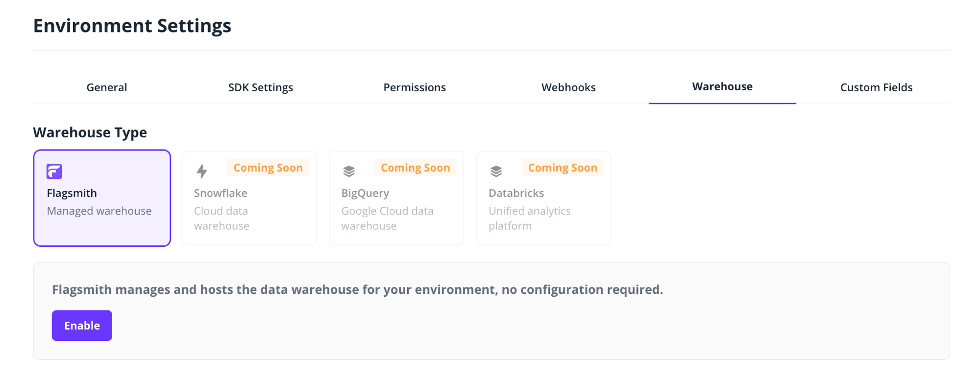Click the BigQuery card title
Image resolution: width=980 pixels, height=389 pixels.
[x=365, y=193]
